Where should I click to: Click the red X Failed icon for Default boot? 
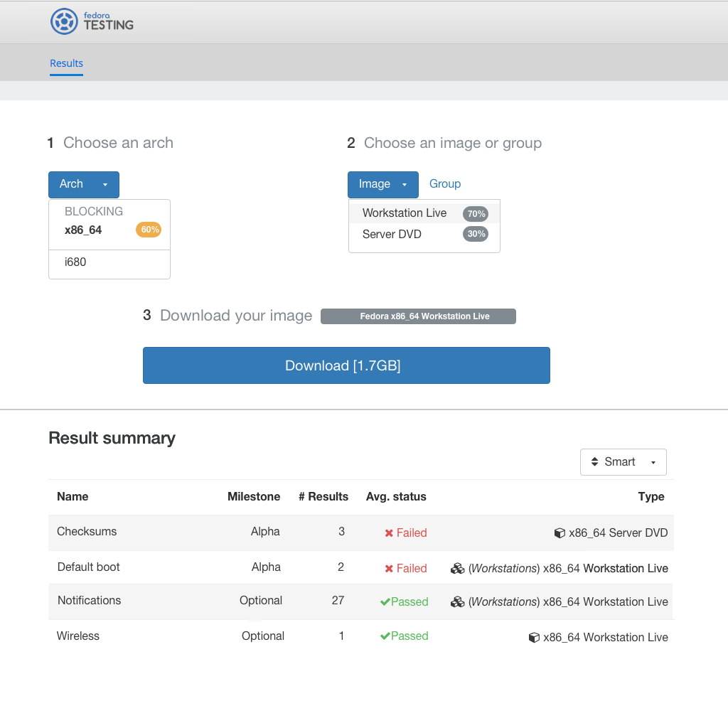coord(389,569)
